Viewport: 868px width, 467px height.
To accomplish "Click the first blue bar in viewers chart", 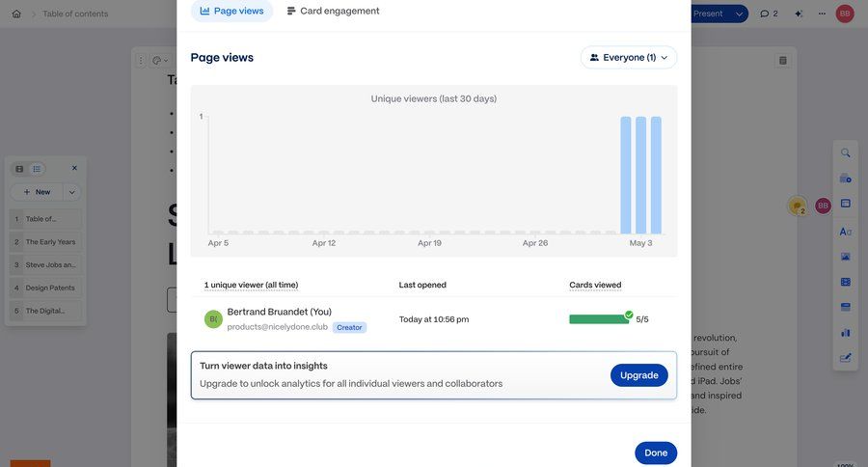I will point(626,175).
